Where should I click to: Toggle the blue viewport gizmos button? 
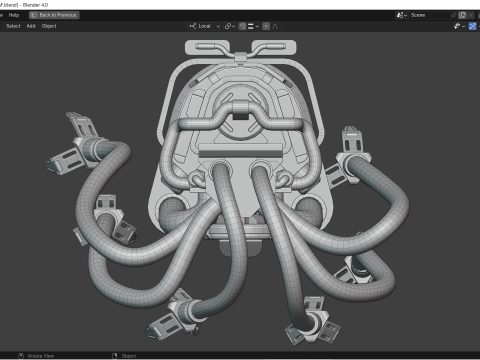point(472,26)
